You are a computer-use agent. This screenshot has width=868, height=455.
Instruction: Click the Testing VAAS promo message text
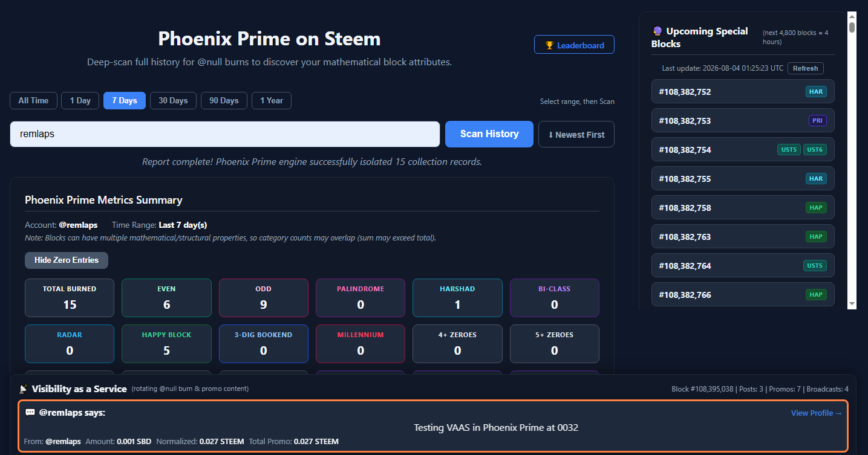(x=496, y=428)
